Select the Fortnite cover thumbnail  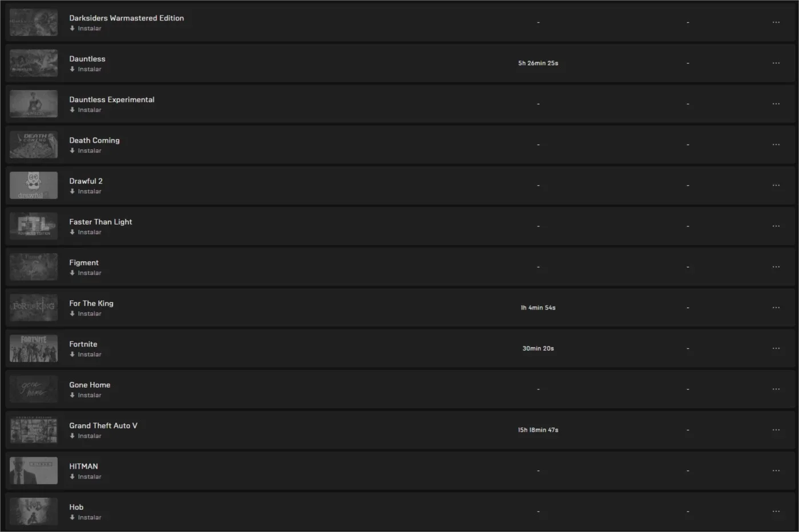pos(34,348)
